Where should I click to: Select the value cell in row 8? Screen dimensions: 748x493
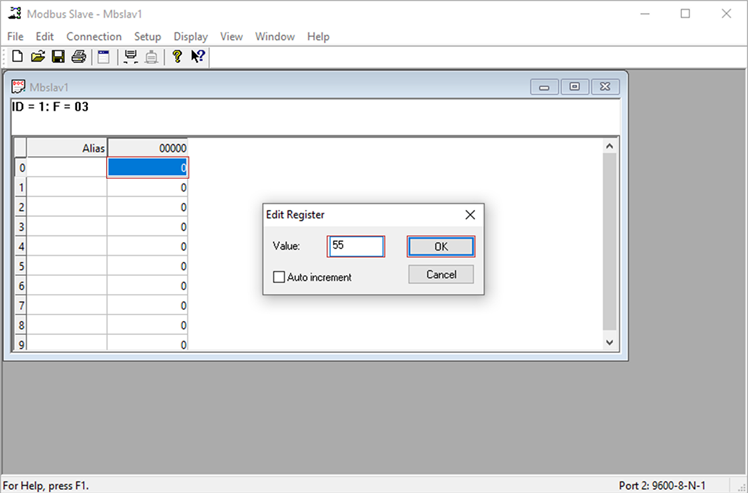(x=147, y=325)
